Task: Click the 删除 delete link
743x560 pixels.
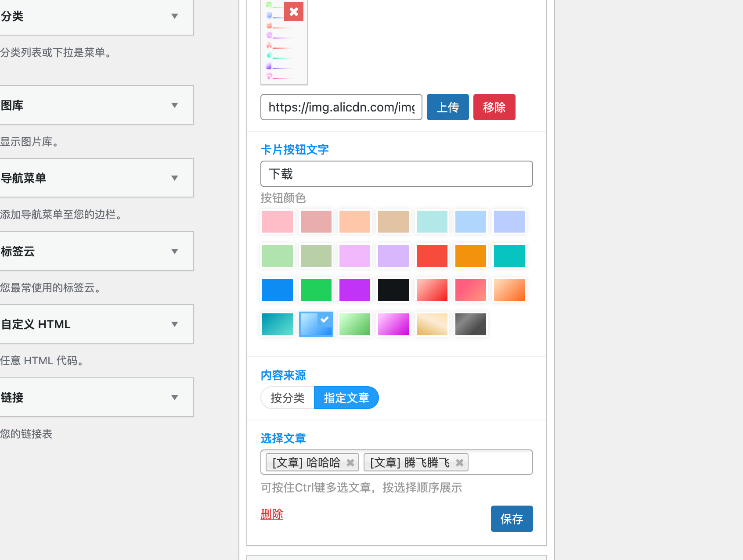Action: [x=272, y=514]
